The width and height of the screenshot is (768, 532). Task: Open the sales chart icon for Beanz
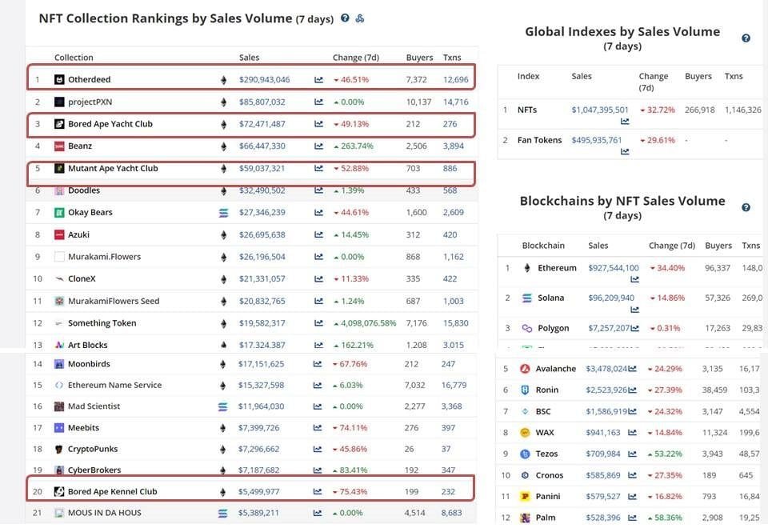[x=318, y=146]
